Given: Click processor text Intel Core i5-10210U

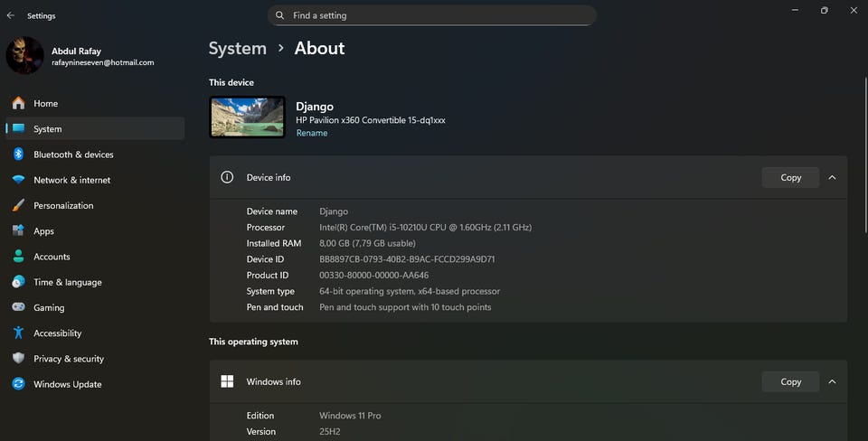Looking at the screenshot, I should pos(425,227).
